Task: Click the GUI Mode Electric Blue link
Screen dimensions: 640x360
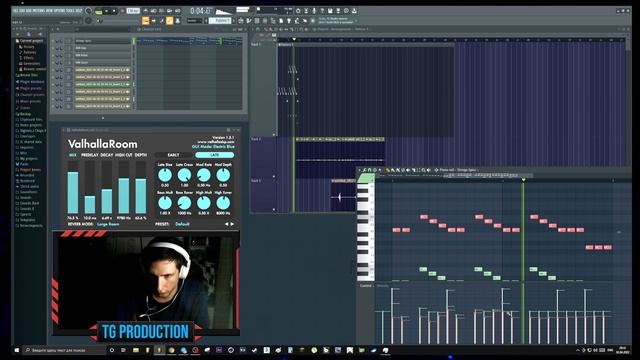Action: click(213, 146)
